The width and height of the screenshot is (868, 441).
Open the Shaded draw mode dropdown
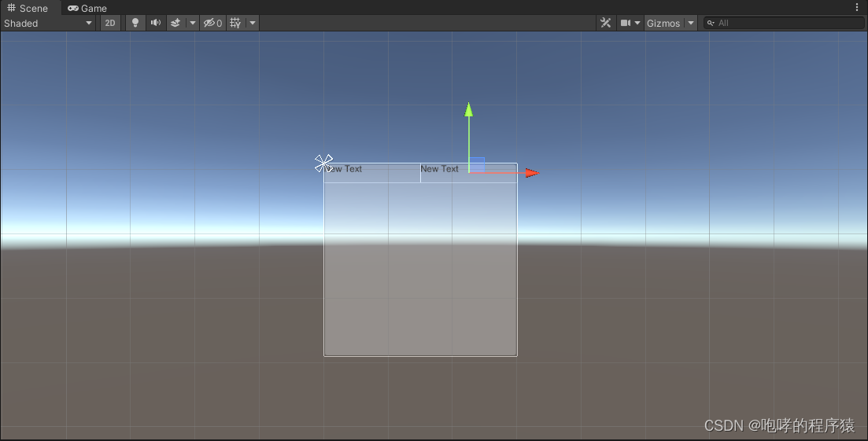coord(48,23)
